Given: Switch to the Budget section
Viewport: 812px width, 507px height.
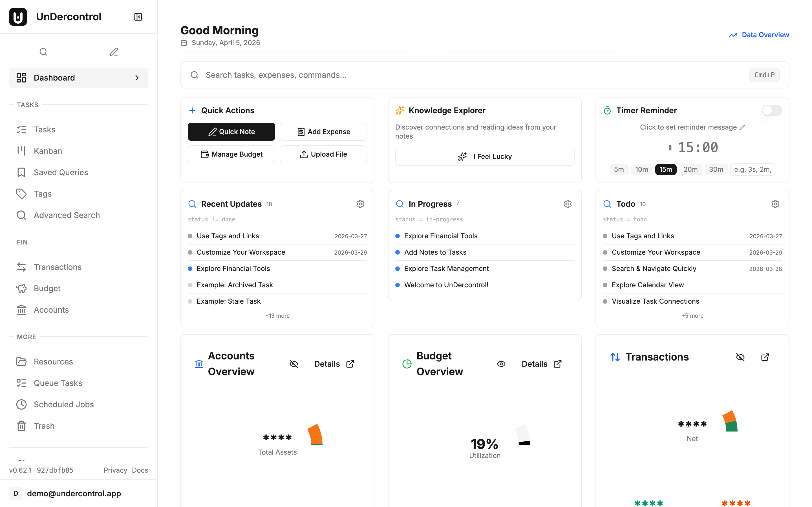Looking at the screenshot, I should (47, 288).
